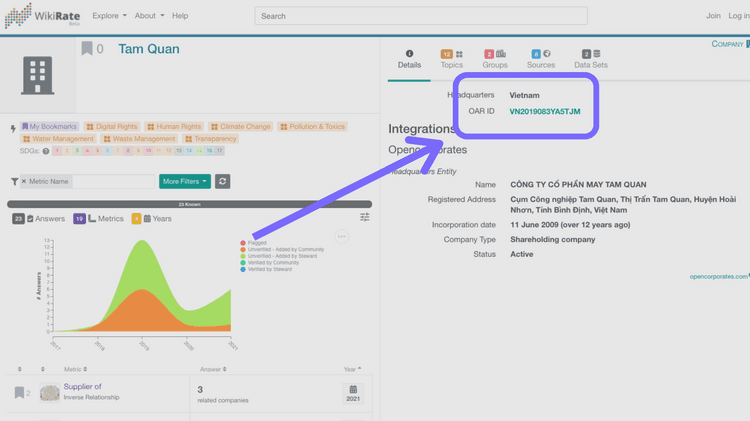This screenshot has width=750, height=421.
Task: Sort by Year column header
Action: point(353,369)
